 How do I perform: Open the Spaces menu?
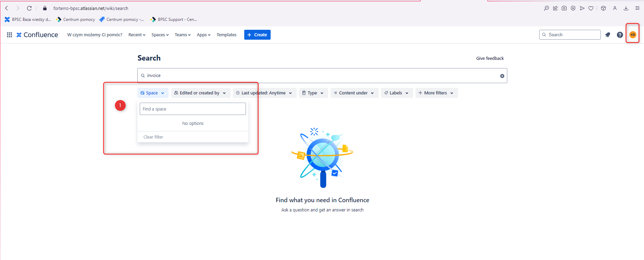click(x=160, y=35)
